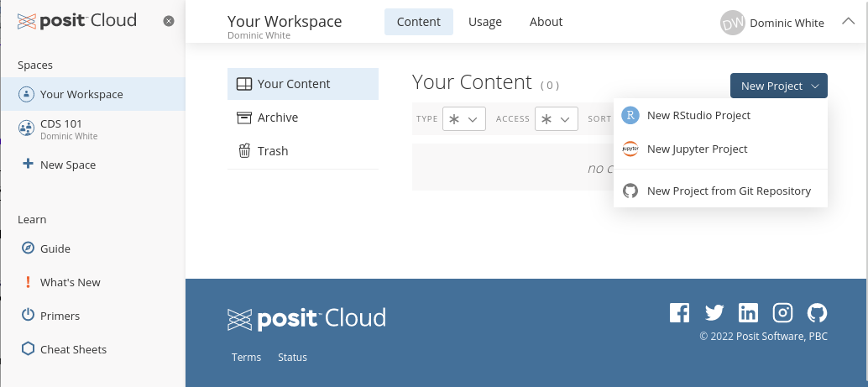Click the DW user avatar
Image resolution: width=868 pixels, height=387 pixels.
(732, 23)
